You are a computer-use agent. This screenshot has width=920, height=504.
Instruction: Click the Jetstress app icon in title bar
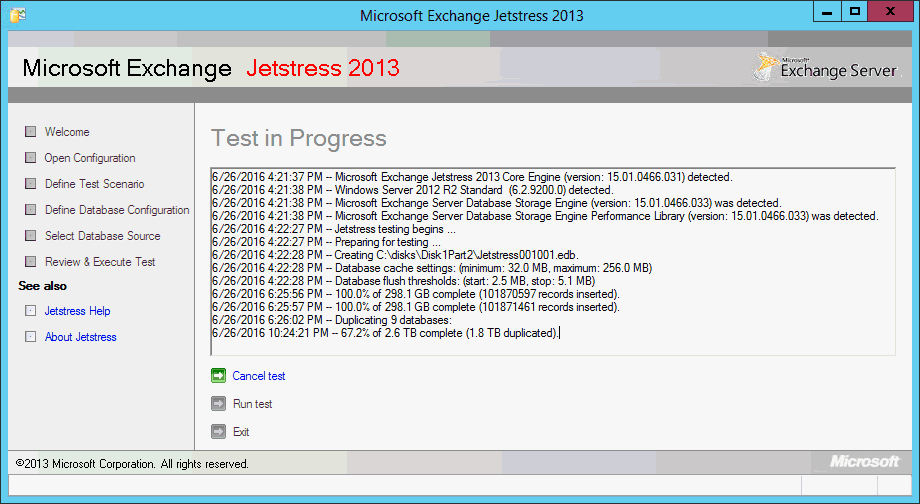click(18, 15)
